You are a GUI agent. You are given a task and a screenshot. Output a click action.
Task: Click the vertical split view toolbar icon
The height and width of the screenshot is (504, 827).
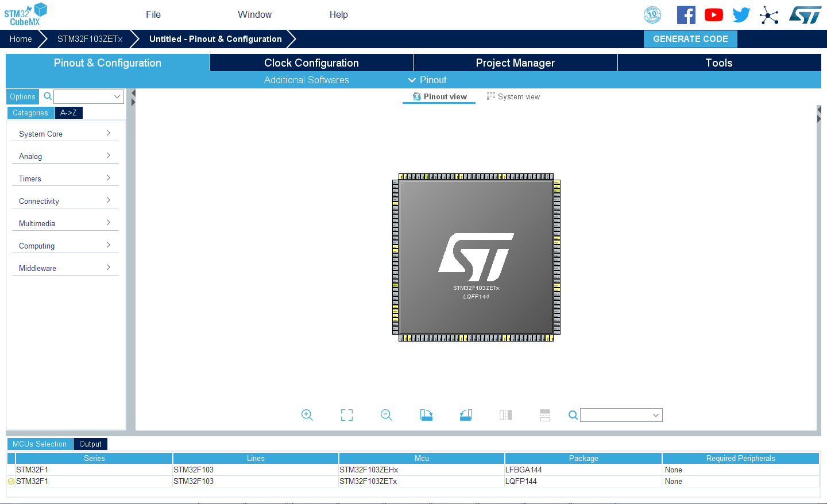(x=505, y=415)
